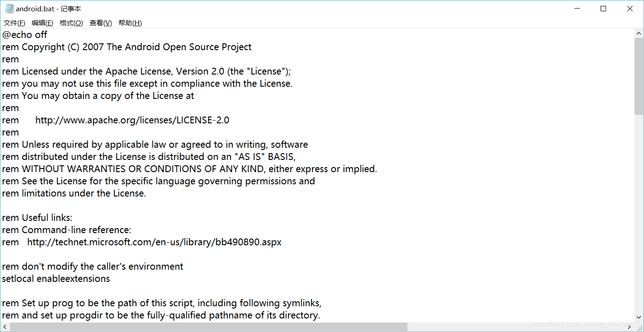Click the 'set up progdir' line
The image size is (644, 332).
coord(161,315)
